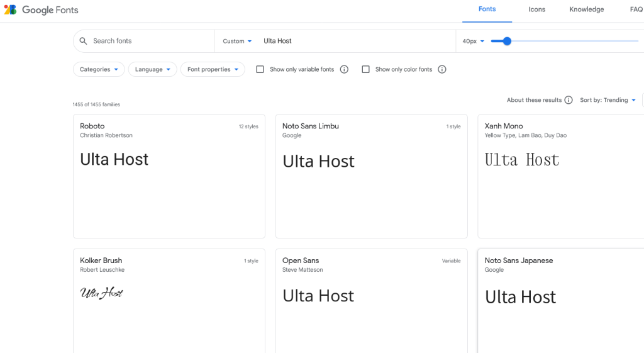Click the Kolker Brush script preview sample

click(101, 293)
